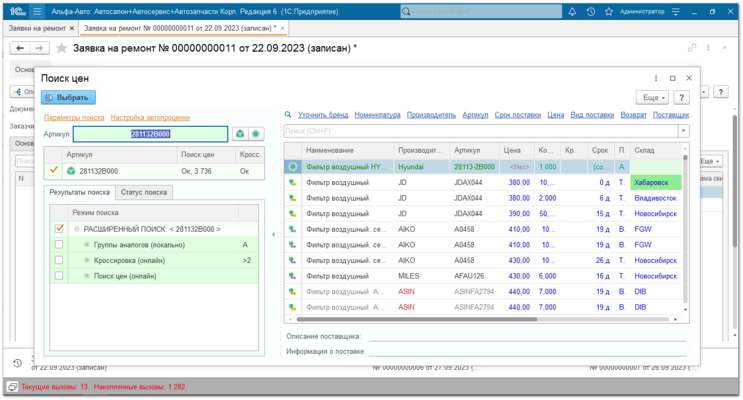
Task: Click the Описание поставщика field
Action: [x=527, y=336]
